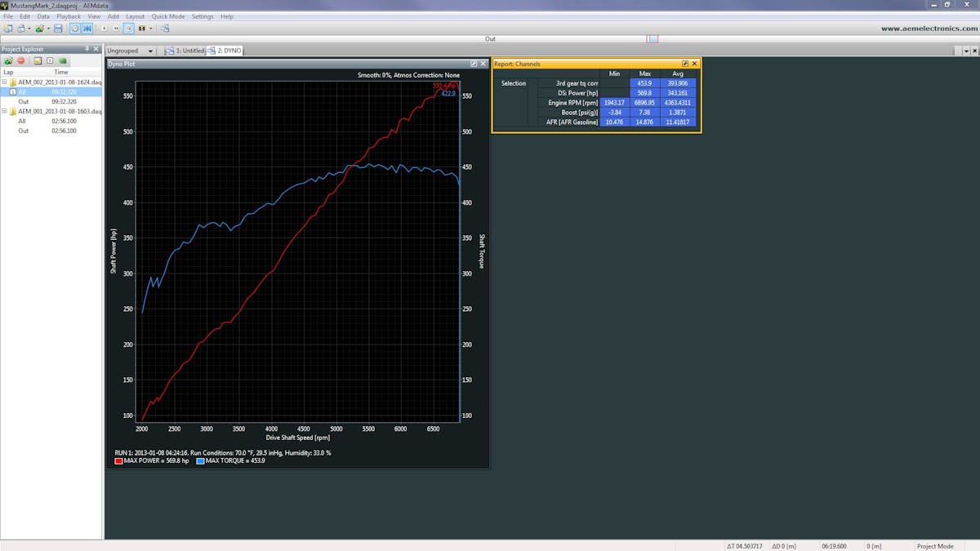This screenshot has width=980, height=551.
Task: Click the save project disk icon
Action: [58, 28]
